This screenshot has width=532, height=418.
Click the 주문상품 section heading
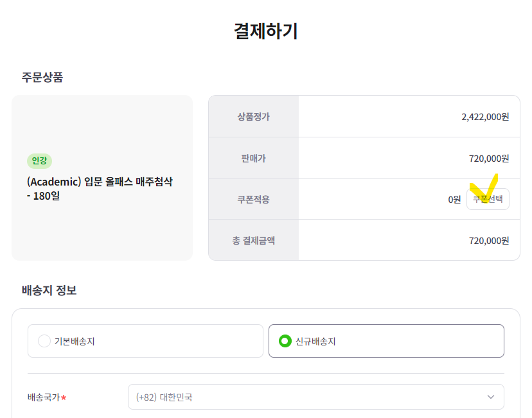(42, 77)
